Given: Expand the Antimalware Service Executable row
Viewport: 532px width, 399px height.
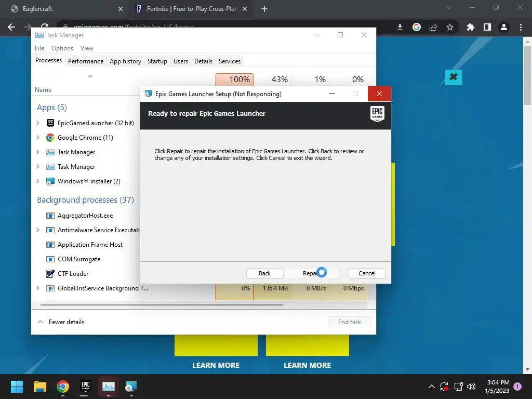Looking at the screenshot, I should coord(37,230).
